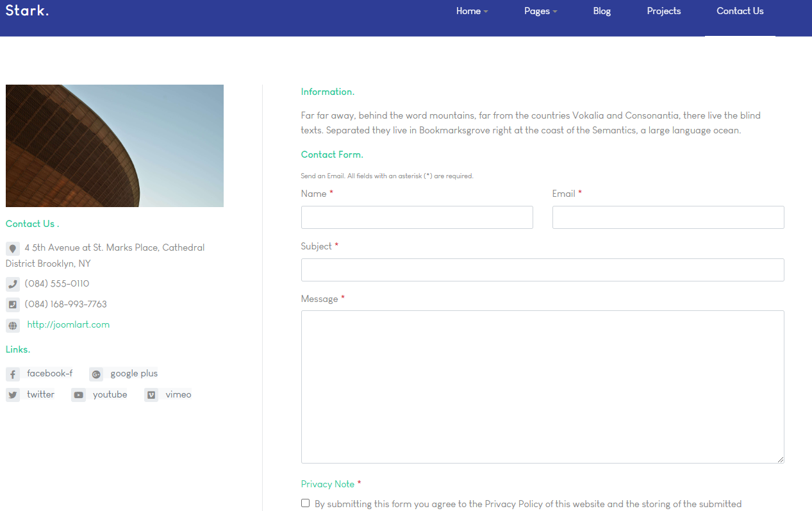
Task: Click the stadium building photo
Action: pyautogui.click(x=115, y=146)
